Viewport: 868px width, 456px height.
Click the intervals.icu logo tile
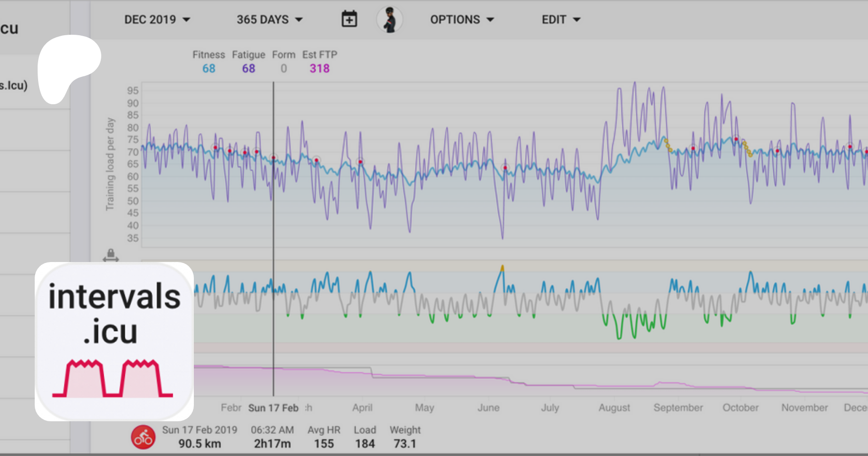click(x=114, y=341)
